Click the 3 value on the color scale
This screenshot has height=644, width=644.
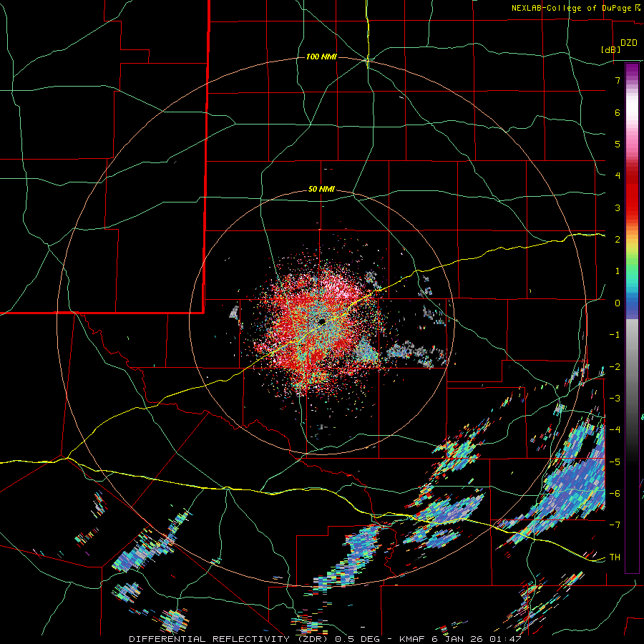618,208
